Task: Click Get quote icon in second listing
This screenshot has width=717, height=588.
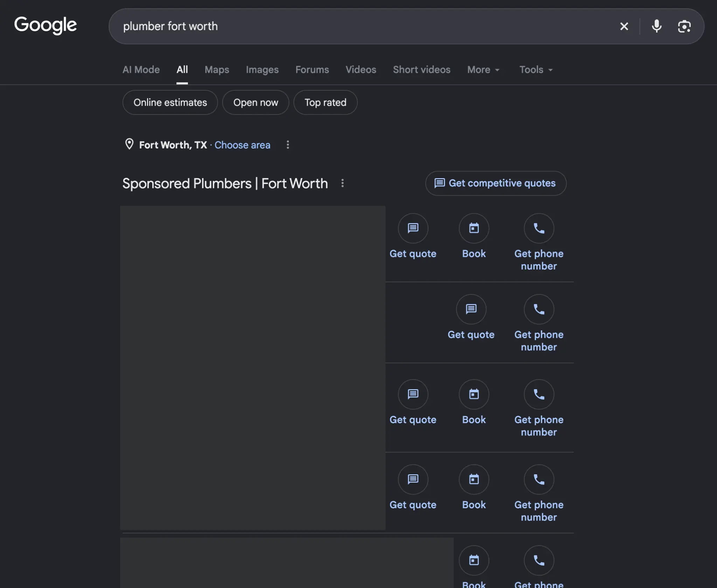Action: tap(471, 309)
